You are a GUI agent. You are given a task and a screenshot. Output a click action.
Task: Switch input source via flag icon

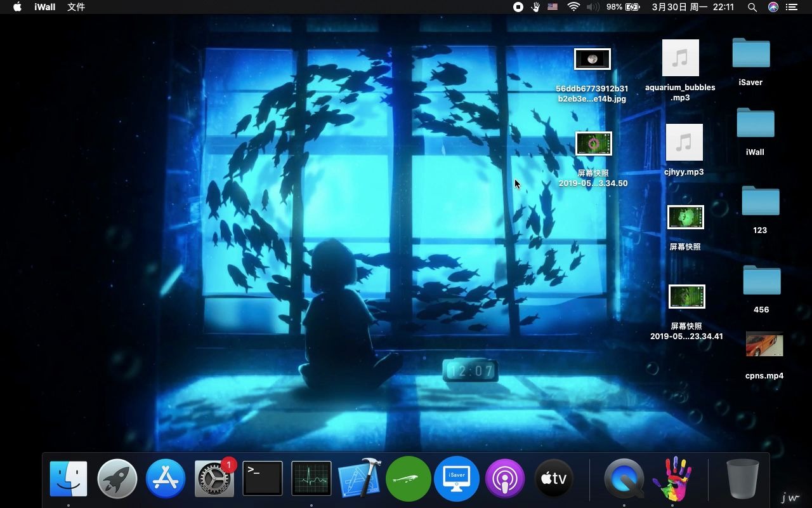pos(553,7)
